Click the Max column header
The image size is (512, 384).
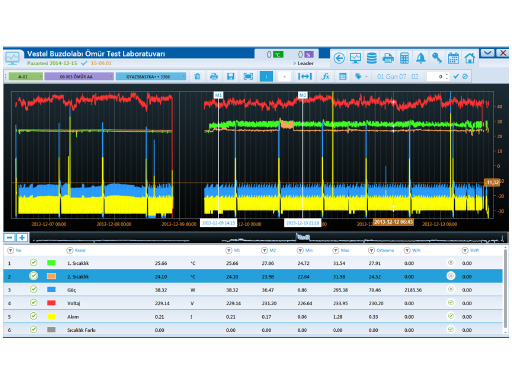pyautogui.click(x=345, y=250)
